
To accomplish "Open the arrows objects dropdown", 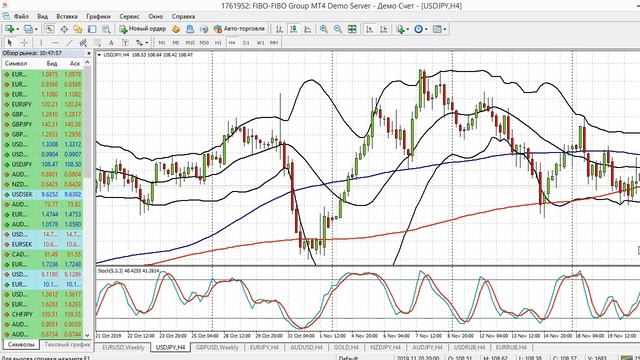I will (142, 42).
